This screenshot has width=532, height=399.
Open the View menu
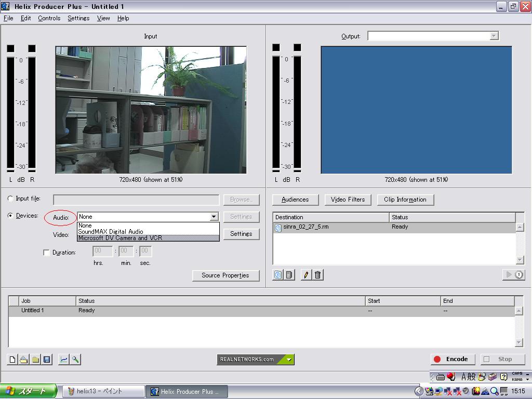[x=103, y=18]
